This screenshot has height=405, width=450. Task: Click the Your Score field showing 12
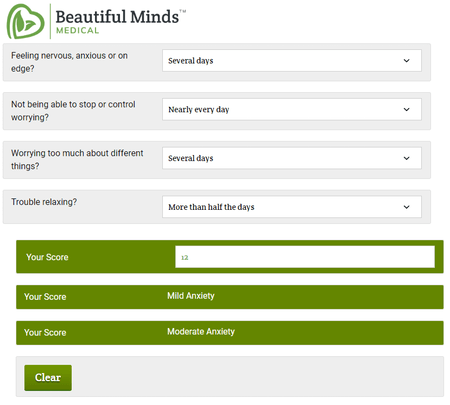[305, 257]
